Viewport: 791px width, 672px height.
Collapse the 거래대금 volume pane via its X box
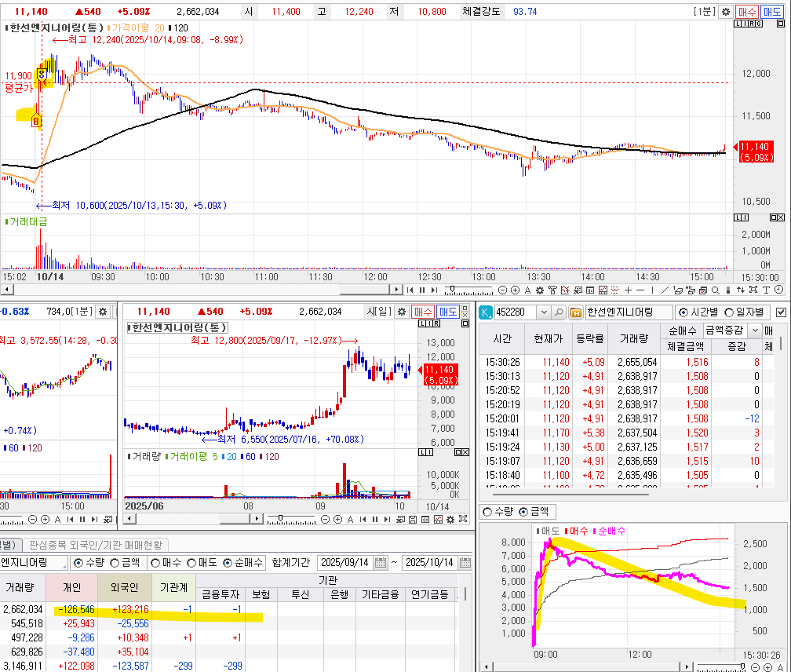780,217
